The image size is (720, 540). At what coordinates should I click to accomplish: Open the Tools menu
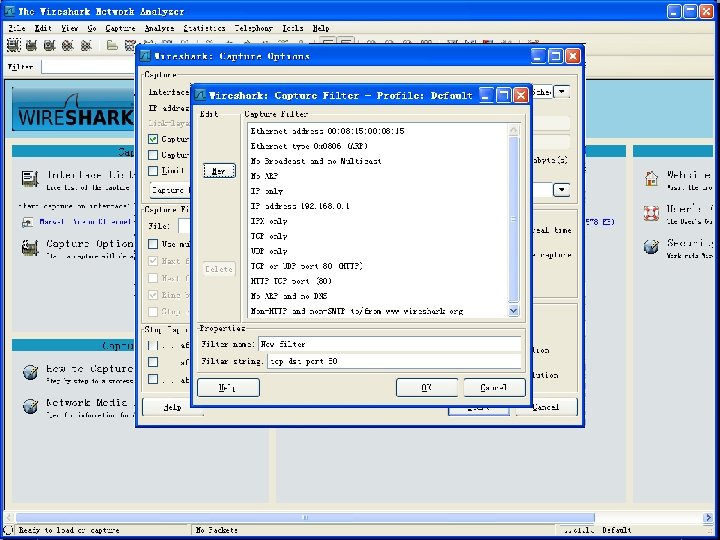click(292, 28)
